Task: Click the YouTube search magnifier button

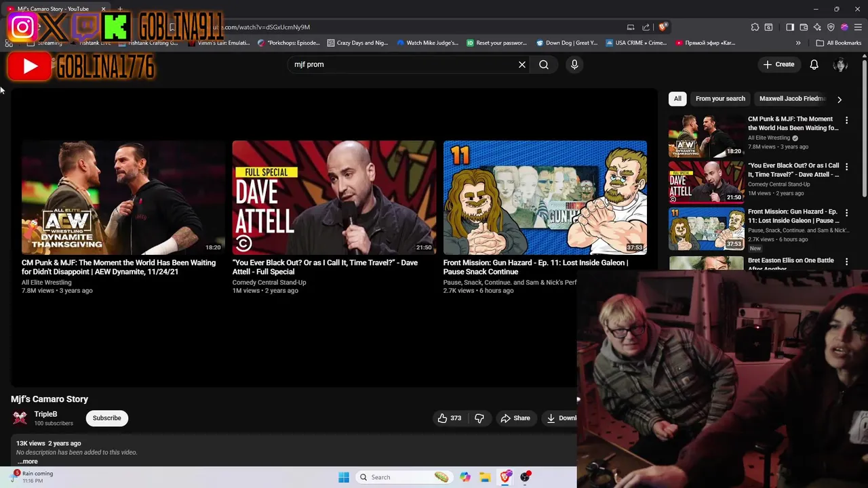Action: [x=544, y=64]
